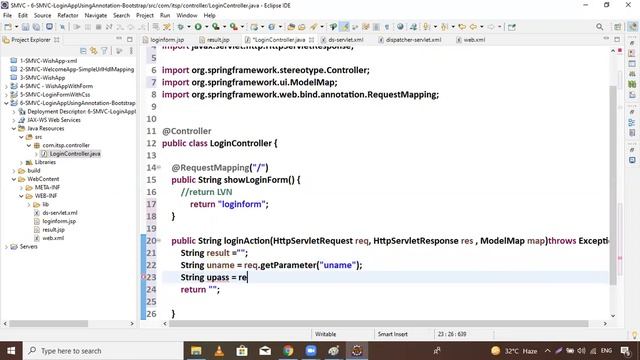Open the New wizard dropdown arrow
The height and width of the screenshot is (360, 640).
click(16, 27)
